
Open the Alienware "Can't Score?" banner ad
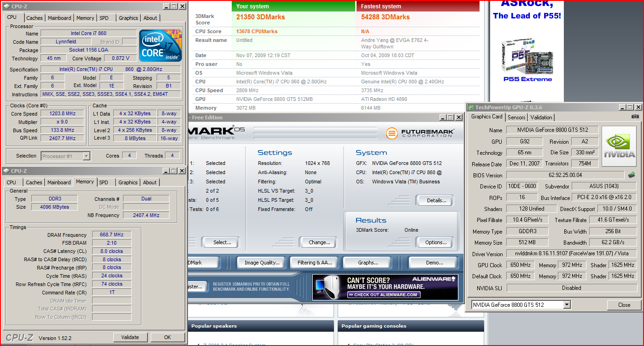click(x=385, y=287)
